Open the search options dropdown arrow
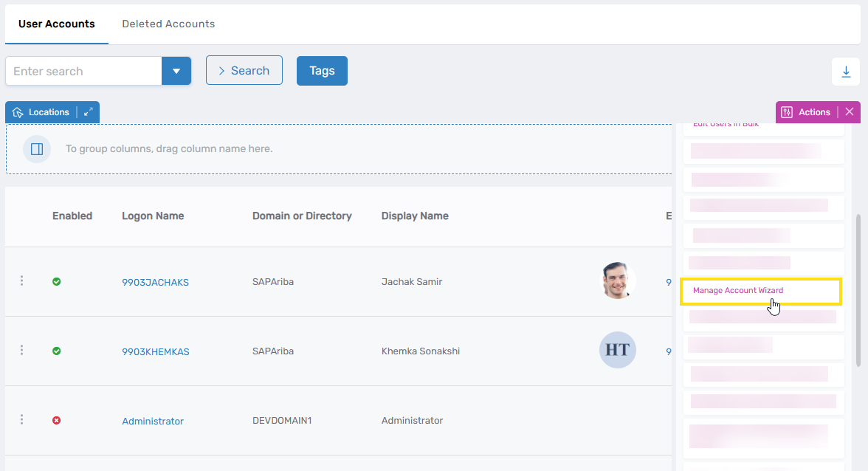868x471 pixels. 176,71
